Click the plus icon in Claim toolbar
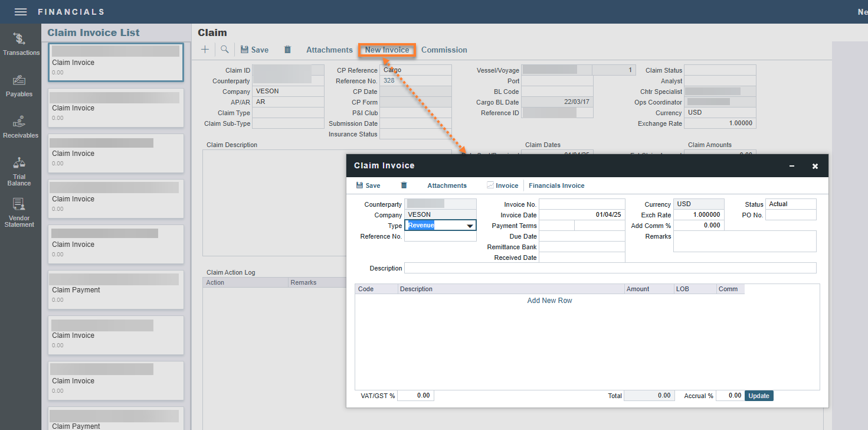This screenshot has height=430, width=868. tap(205, 50)
